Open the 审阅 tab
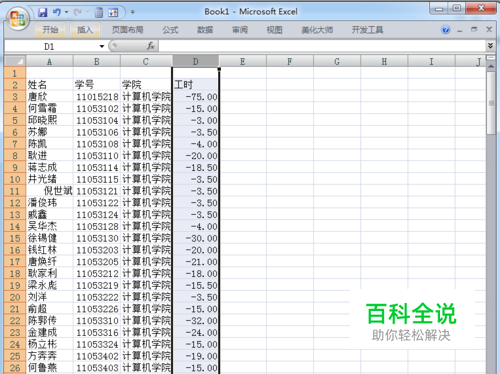The width and height of the screenshot is (500, 374). click(x=240, y=30)
